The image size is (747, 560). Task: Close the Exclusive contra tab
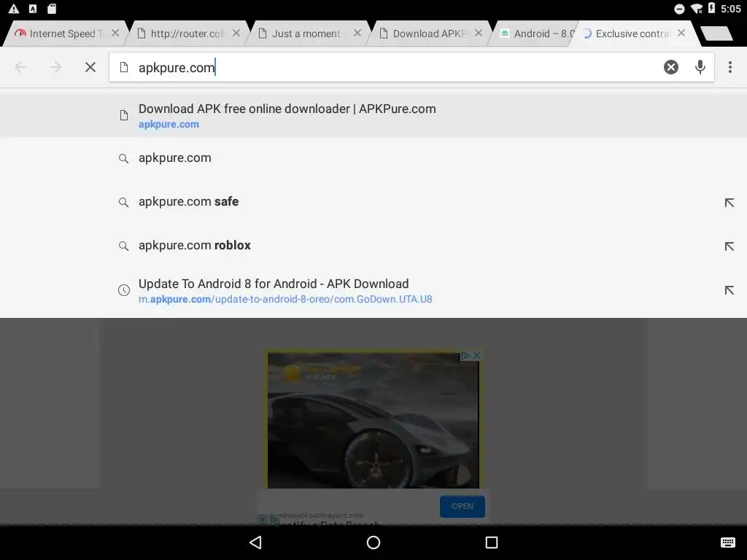(681, 33)
